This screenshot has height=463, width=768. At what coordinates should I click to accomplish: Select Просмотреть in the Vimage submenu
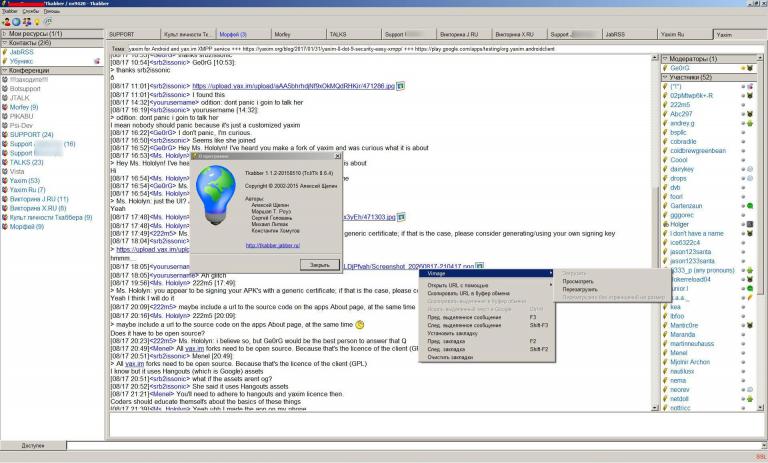coord(612,282)
